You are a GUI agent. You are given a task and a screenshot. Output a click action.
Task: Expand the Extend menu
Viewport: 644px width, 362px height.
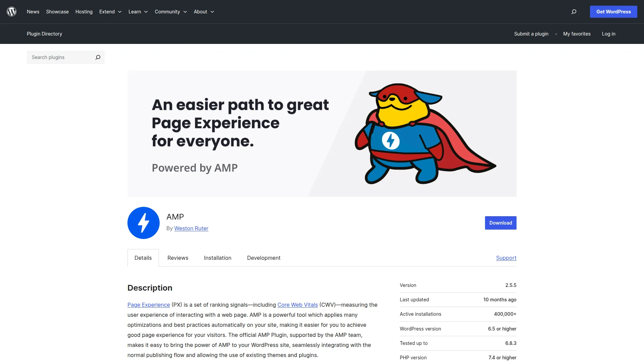110,12
